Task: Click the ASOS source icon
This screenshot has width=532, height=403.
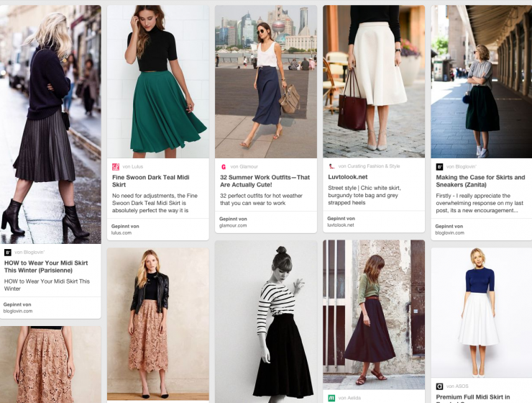Action: [x=439, y=386]
